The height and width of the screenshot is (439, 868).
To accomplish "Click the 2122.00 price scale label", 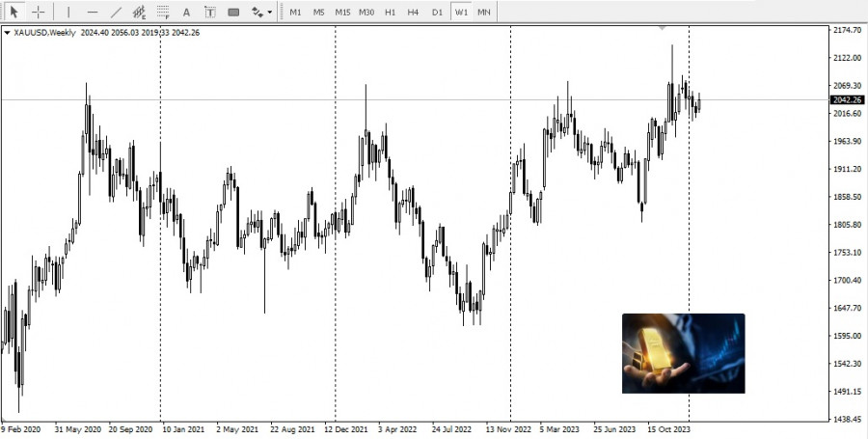I will pos(848,58).
